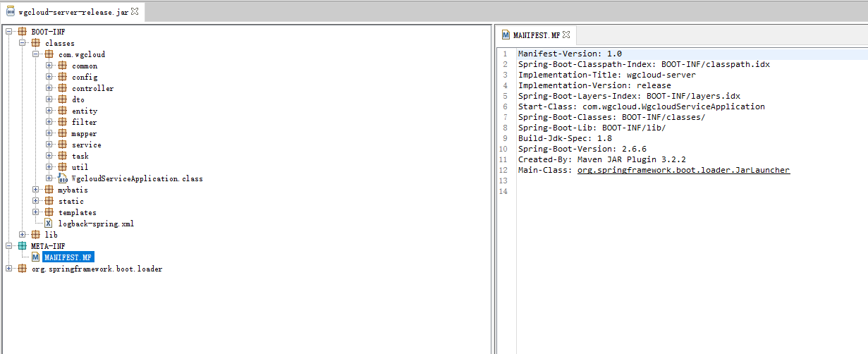Click the classes folder package icon

(x=36, y=43)
